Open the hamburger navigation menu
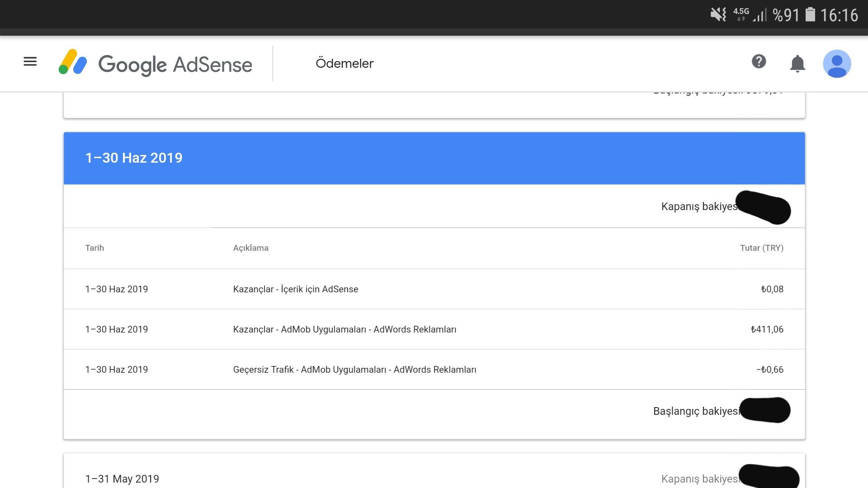 coord(30,61)
